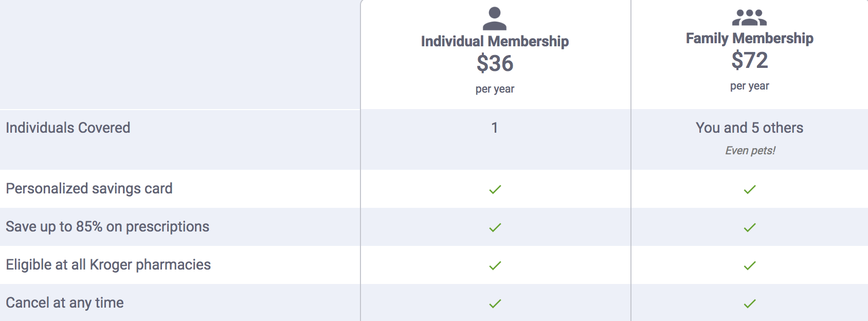The image size is (868, 321).
Task: Click the Individuals Covered row label
Action: coord(68,128)
